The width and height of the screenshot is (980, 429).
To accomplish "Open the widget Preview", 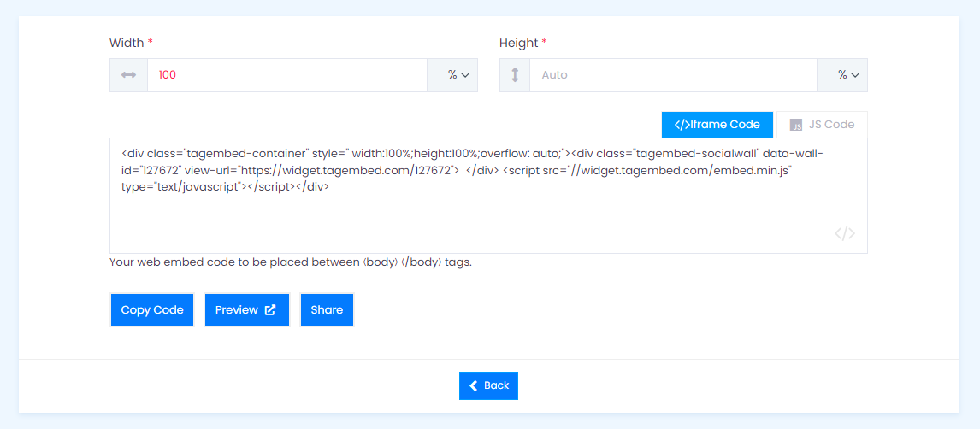I will 247,309.
